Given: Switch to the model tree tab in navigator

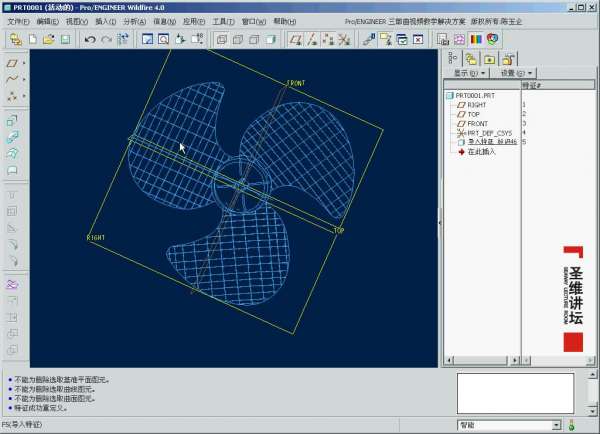Looking at the screenshot, I should [x=453, y=58].
